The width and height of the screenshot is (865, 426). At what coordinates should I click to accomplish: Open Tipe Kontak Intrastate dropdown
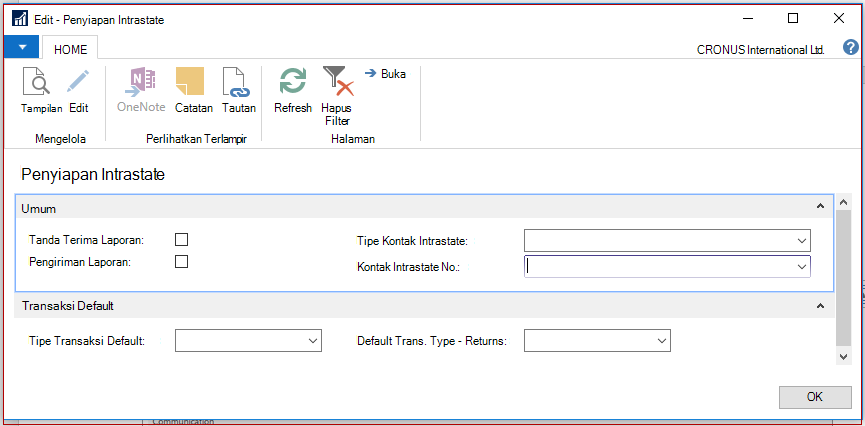[667, 241]
